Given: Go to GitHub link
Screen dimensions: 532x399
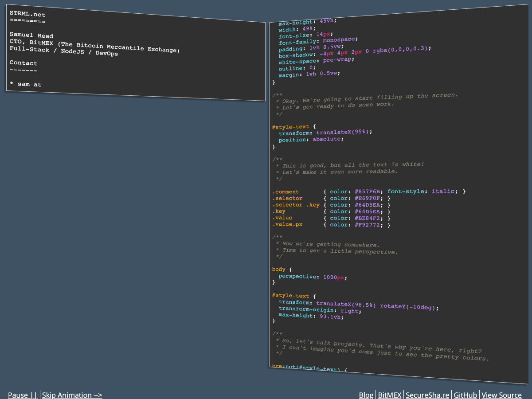Looking at the screenshot, I should click(465, 395).
